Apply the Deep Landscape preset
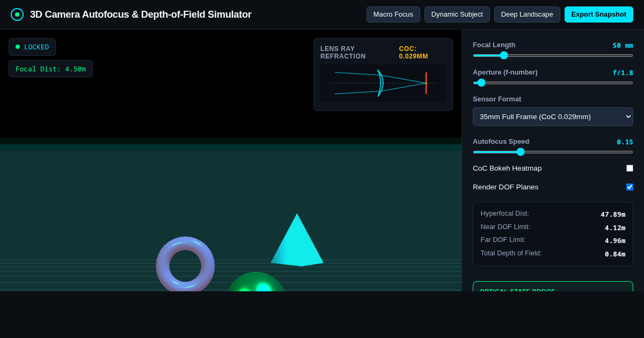Image resolution: width=644 pixels, height=338 pixels. click(527, 14)
